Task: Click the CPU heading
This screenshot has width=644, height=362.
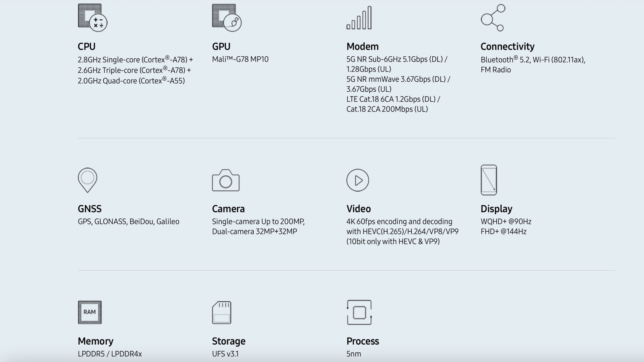Action: 87,47
